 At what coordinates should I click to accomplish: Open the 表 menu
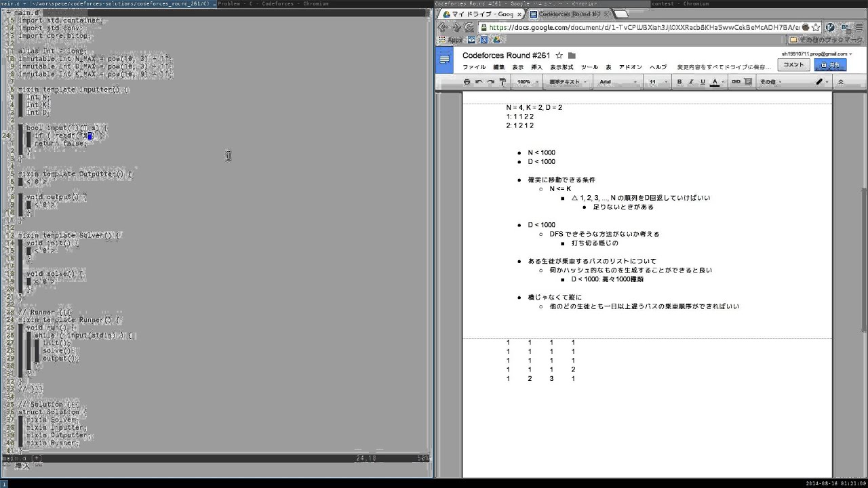[x=608, y=67]
